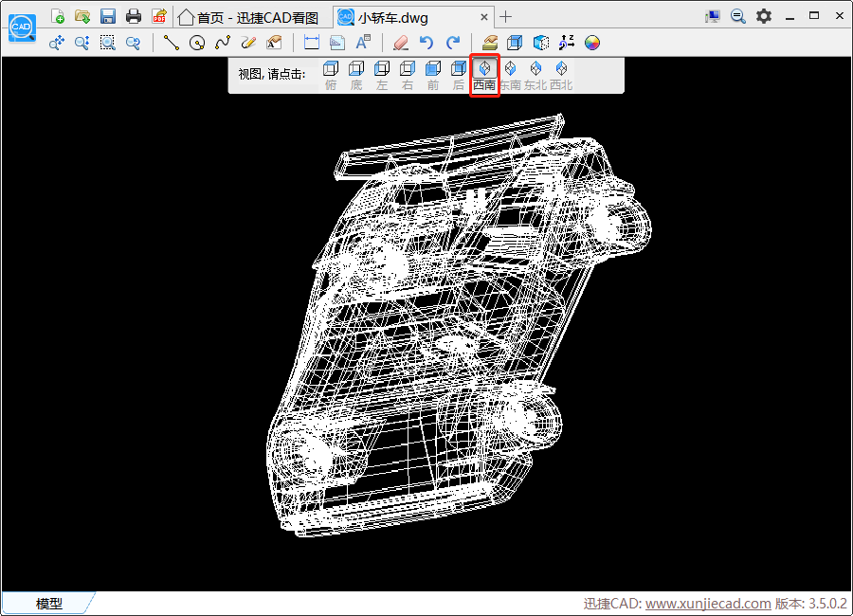Screen dimensions: 853x616
Task: Maximize the CAD viewer window
Action: click(814, 16)
